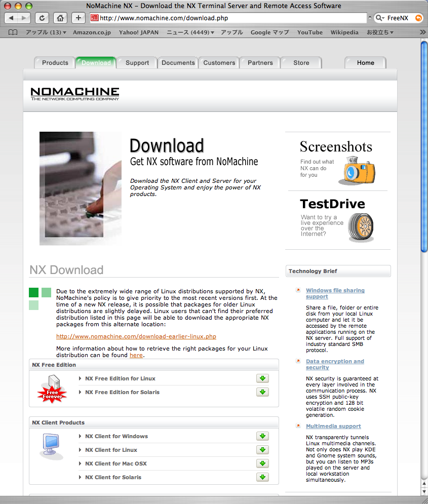
Task: Open the Partners tab
Action: [260, 63]
